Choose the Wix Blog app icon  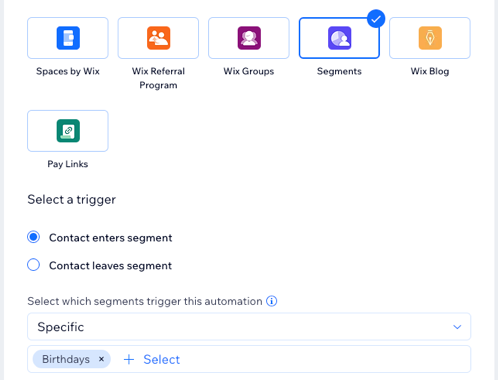coord(430,38)
